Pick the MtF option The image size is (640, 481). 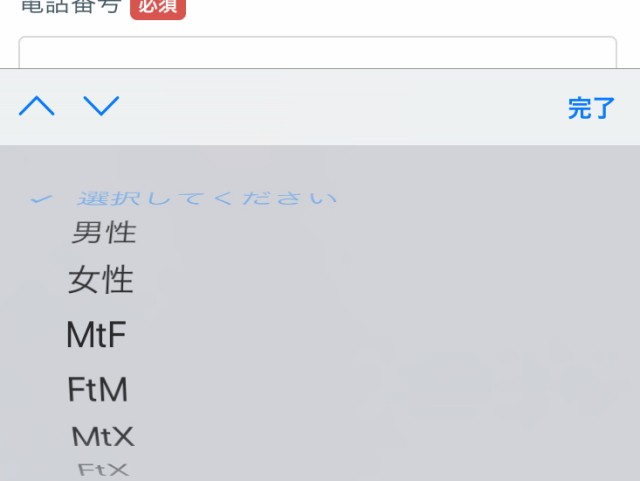(96, 334)
